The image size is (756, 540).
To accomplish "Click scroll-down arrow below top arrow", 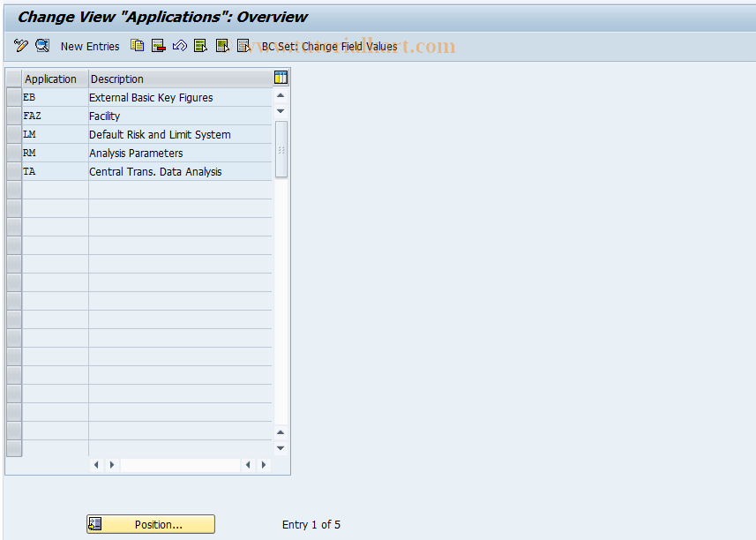I will click(x=281, y=111).
